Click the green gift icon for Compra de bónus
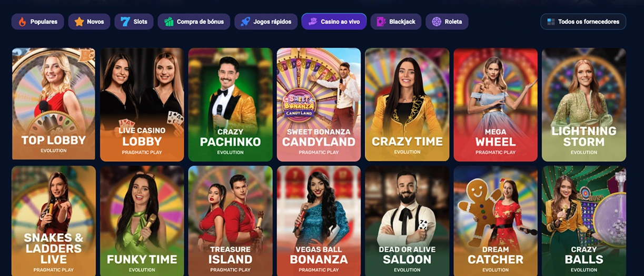The image size is (644, 276). coord(169,22)
